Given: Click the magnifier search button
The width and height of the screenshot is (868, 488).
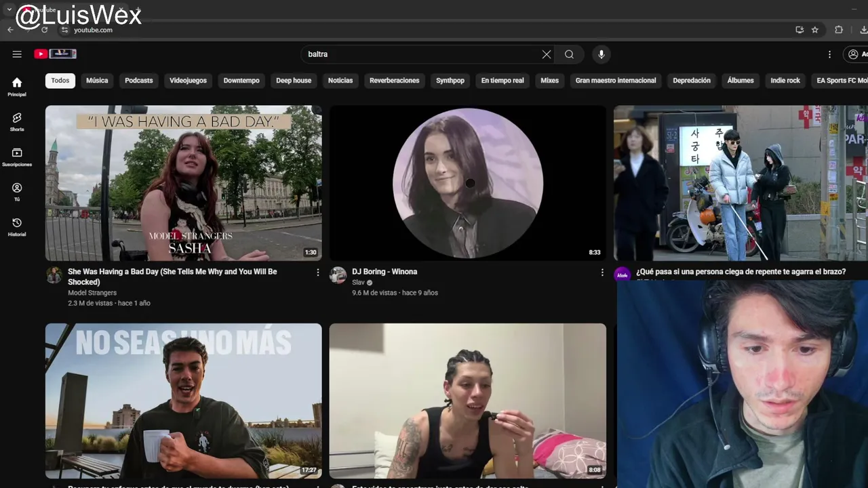Looking at the screenshot, I should (x=570, y=54).
